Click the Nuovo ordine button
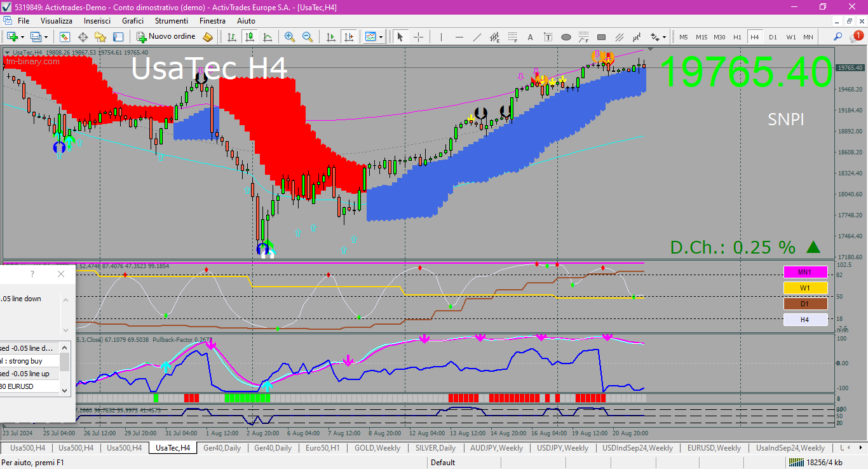The height and width of the screenshot is (469, 868). (x=166, y=37)
